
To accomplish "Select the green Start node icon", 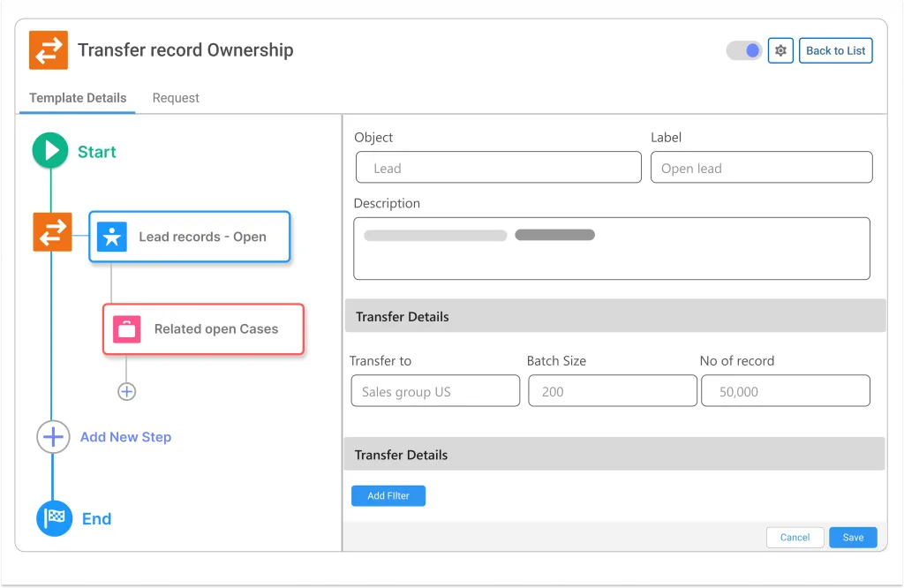I will [x=50, y=150].
